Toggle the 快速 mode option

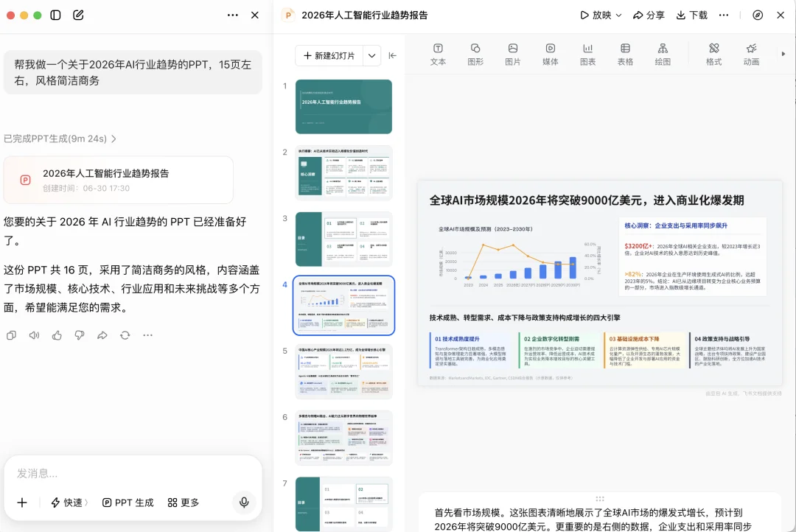click(69, 503)
